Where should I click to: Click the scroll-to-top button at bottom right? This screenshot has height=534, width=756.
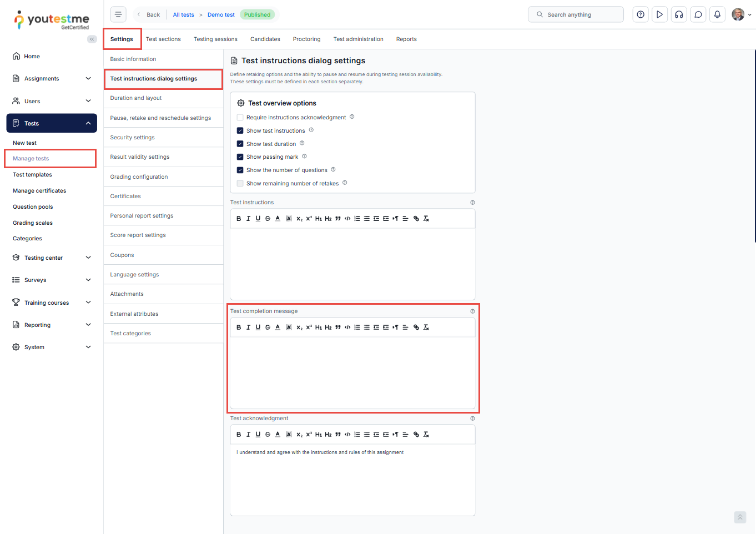pos(740,517)
